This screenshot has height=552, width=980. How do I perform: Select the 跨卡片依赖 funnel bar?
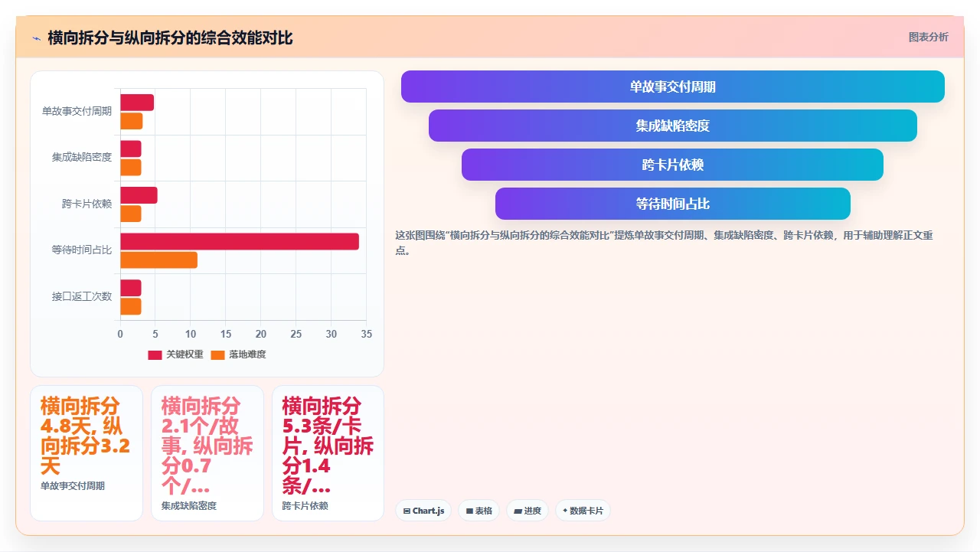point(672,165)
